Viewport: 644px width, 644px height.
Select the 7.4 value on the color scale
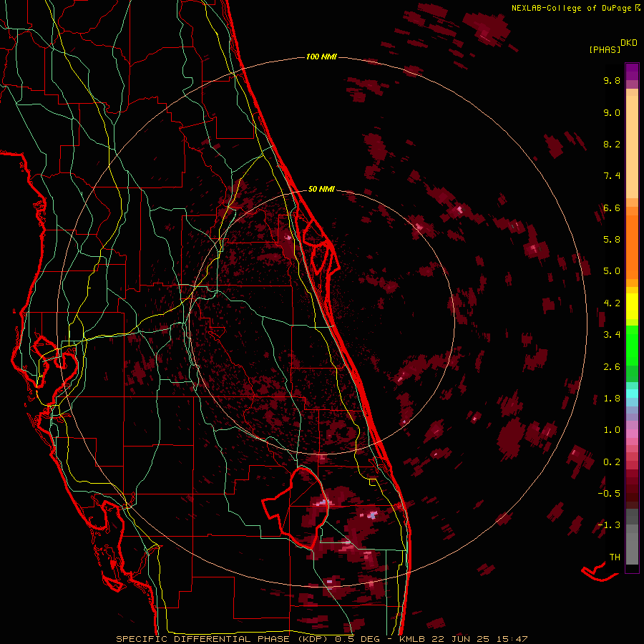tap(612, 176)
